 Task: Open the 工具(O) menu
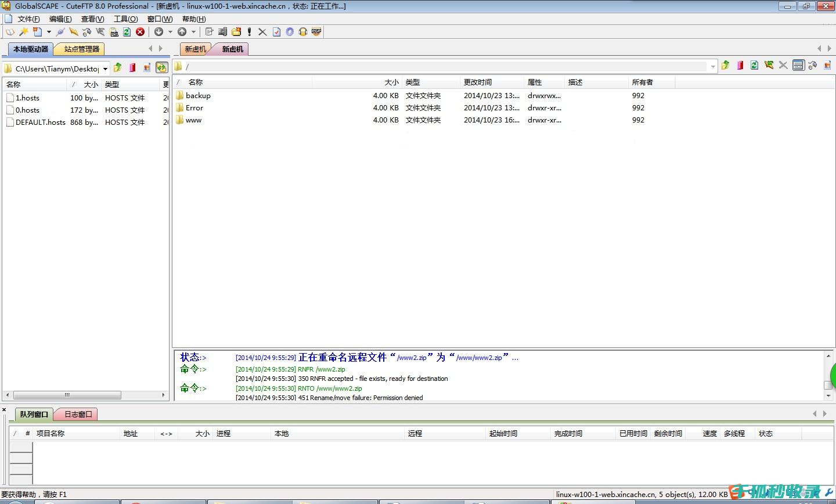125,19
